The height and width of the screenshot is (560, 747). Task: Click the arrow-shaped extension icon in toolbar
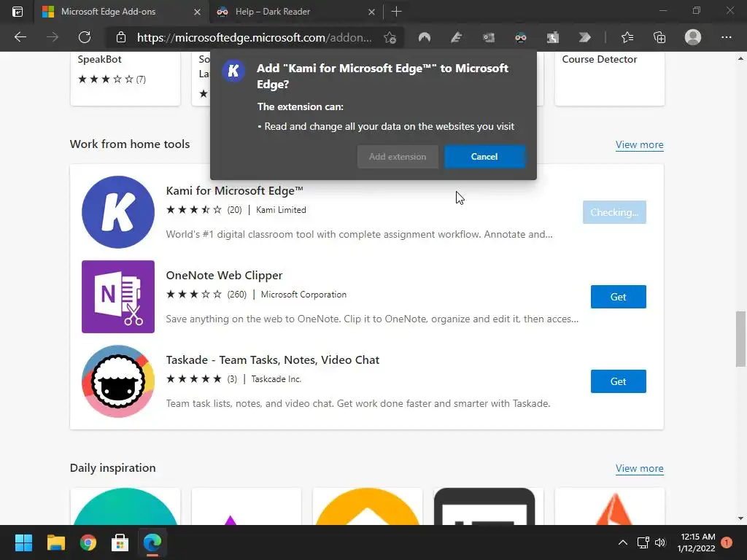(x=584, y=37)
